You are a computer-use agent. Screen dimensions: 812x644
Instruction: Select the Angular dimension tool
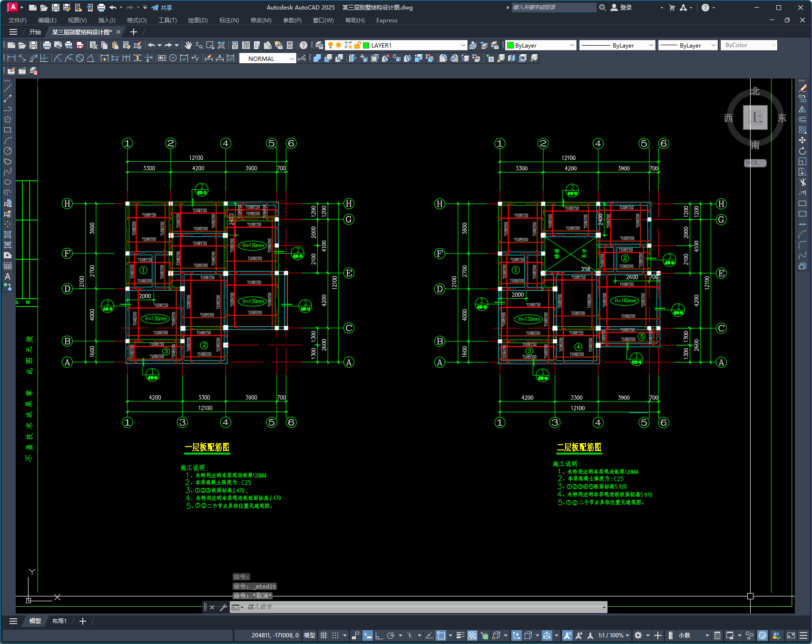click(x=90, y=58)
